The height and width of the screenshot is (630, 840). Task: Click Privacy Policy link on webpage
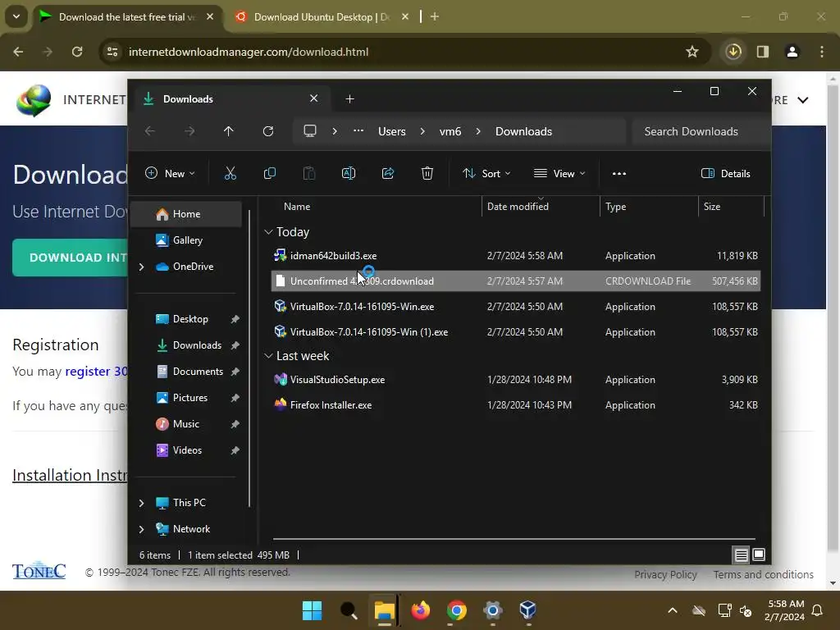click(665, 574)
